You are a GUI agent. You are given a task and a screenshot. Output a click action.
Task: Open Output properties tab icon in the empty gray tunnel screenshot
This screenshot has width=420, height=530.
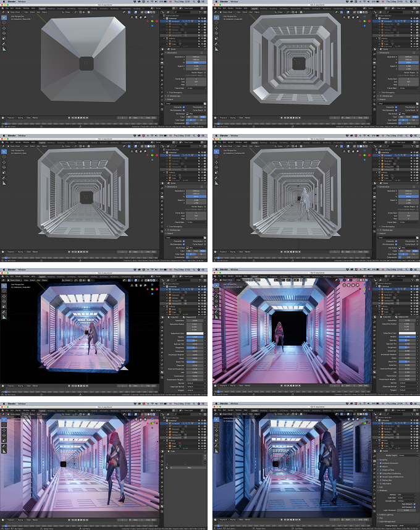point(162,197)
